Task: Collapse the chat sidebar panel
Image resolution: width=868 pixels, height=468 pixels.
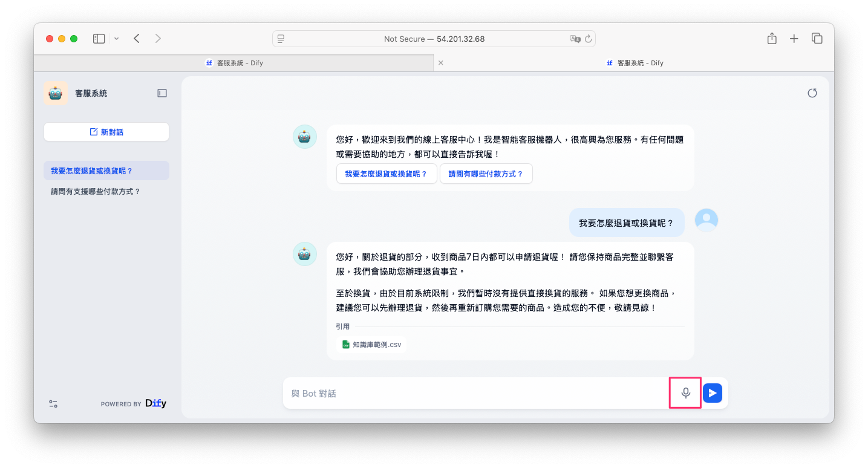Action: pos(162,93)
